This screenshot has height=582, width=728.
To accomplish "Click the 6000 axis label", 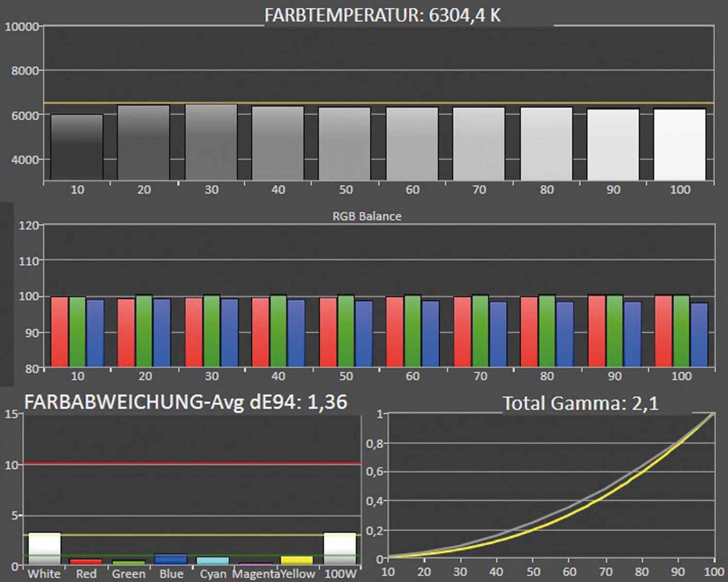I will click(25, 115).
